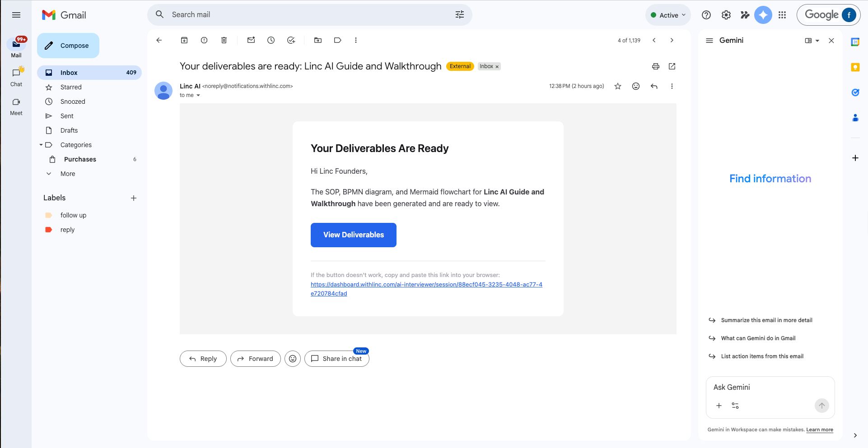
Task: Add an emoji reaction to the email
Action: pyautogui.click(x=636, y=86)
